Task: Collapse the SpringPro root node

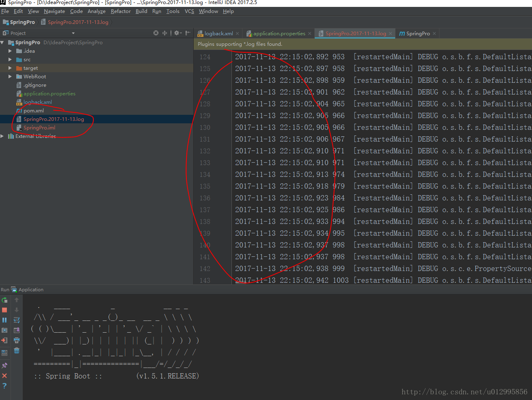Action: [2, 42]
